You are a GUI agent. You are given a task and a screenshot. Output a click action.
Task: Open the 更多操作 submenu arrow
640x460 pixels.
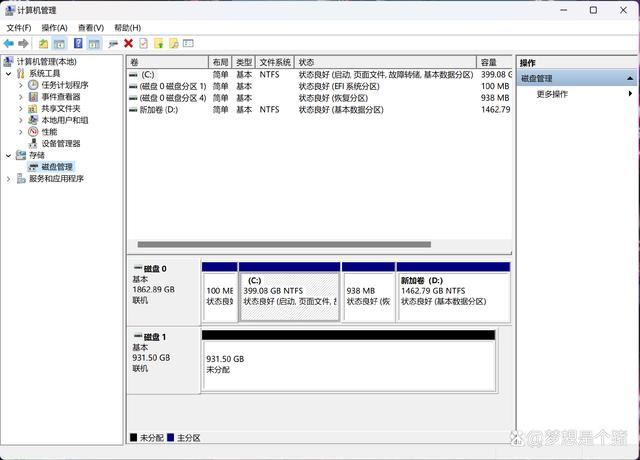(631, 94)
